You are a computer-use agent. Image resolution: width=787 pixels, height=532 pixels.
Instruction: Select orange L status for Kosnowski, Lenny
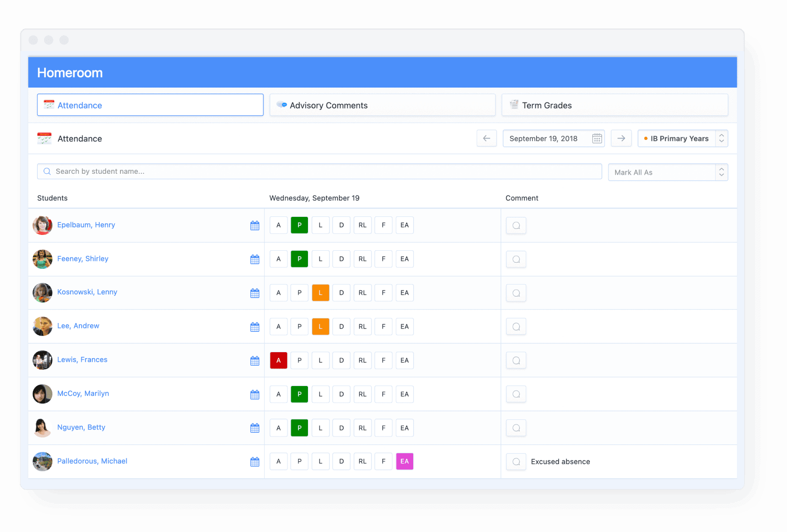click(320, 293)
